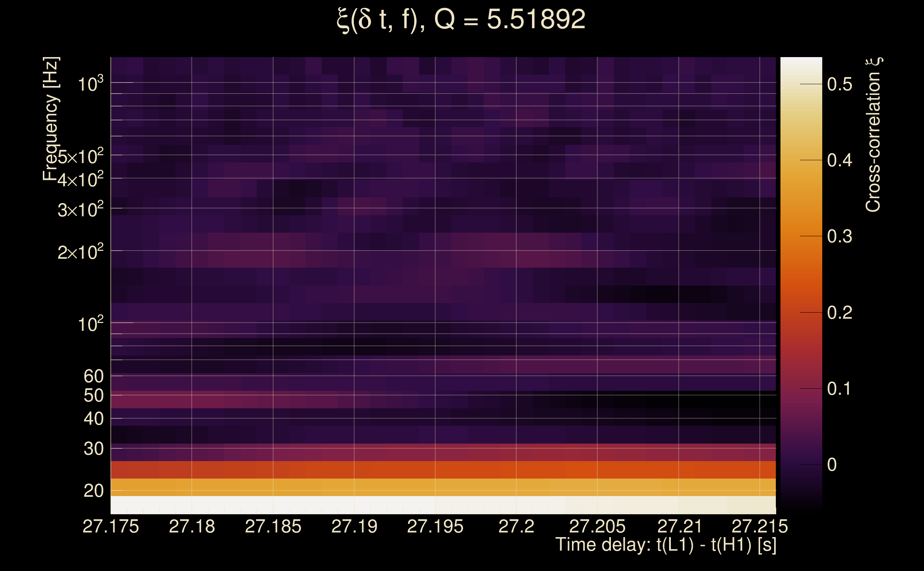Screen dimensions: 924x571
Task: Click the 10³ frequency tick label
Action: [x=90, y=84]
